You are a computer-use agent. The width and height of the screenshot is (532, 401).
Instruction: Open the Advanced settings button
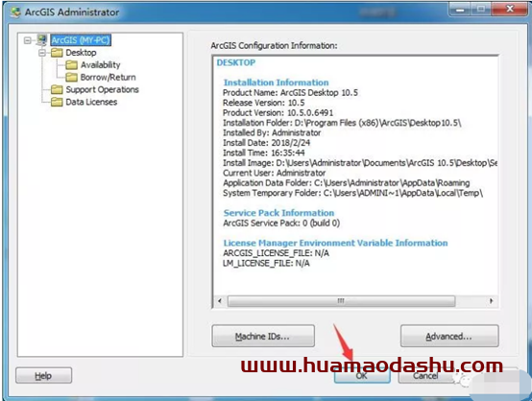click(449, 336)
